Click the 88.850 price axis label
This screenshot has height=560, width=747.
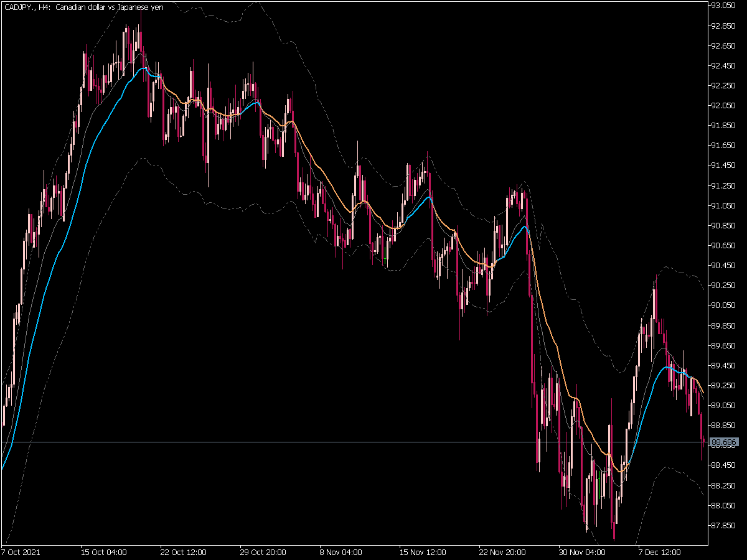[x=724, y=425]
